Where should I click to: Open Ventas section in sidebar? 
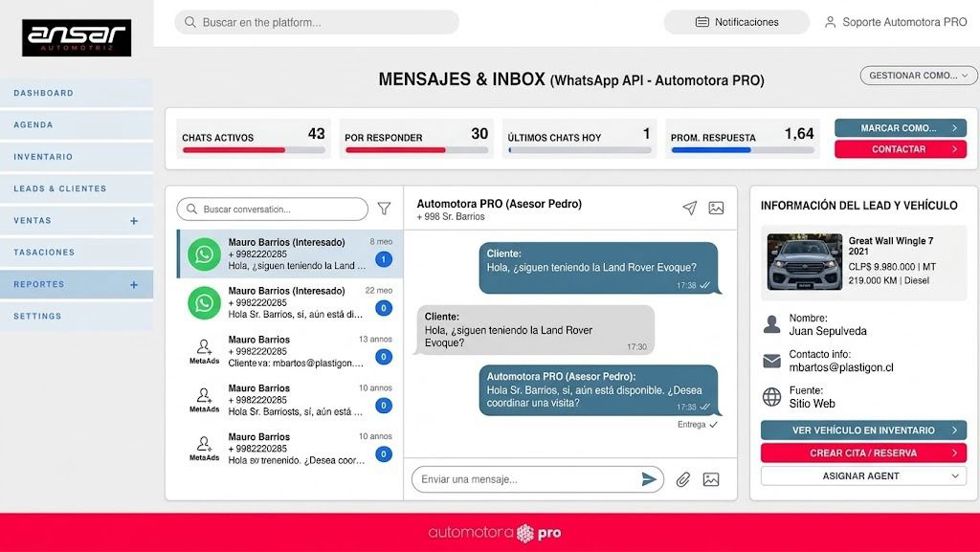76,221
